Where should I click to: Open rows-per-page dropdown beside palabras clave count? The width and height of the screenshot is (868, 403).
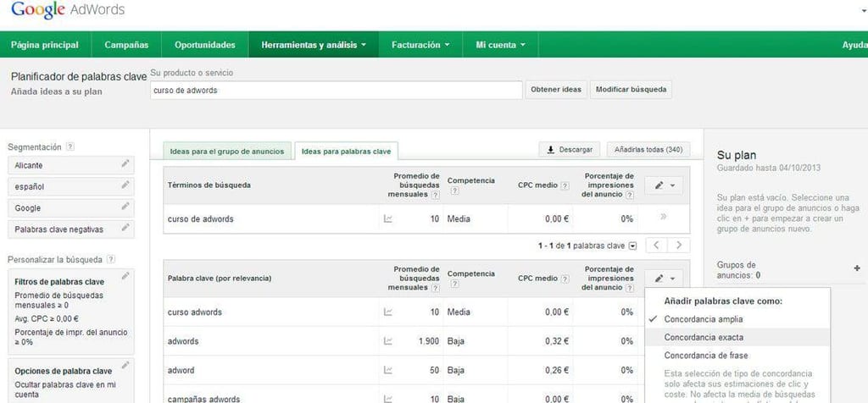tap(633, 246)
